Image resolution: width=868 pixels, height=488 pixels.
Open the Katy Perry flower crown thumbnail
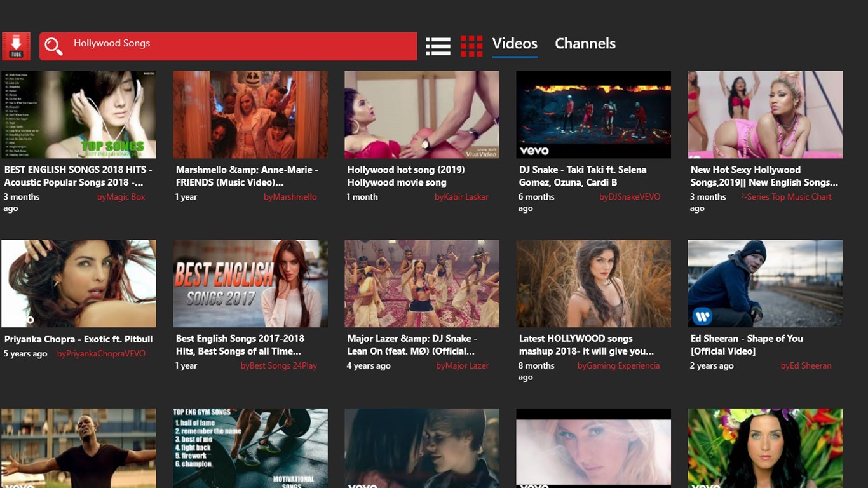[x=765, y=448]
